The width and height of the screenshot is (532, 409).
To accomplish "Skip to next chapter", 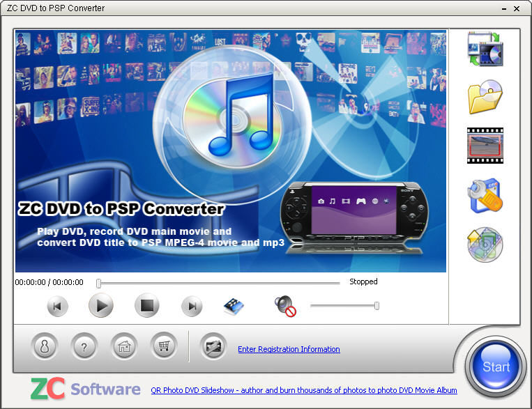I will (192, 307).
